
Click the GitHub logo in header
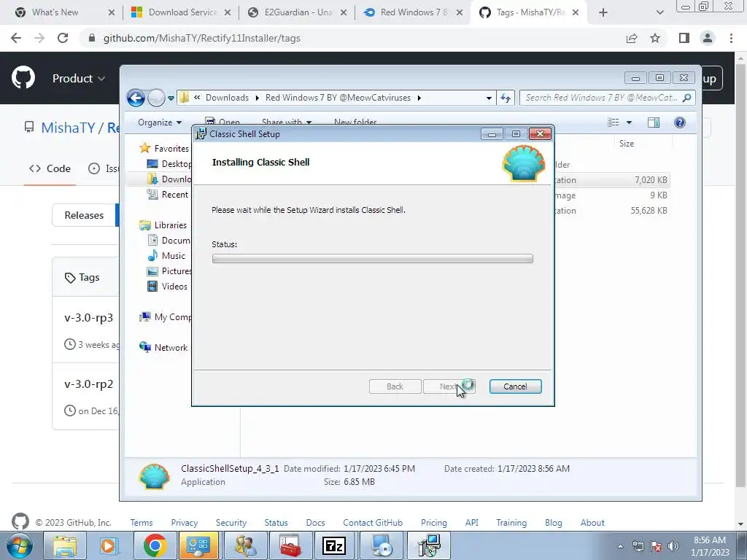(x=23, y=78)
